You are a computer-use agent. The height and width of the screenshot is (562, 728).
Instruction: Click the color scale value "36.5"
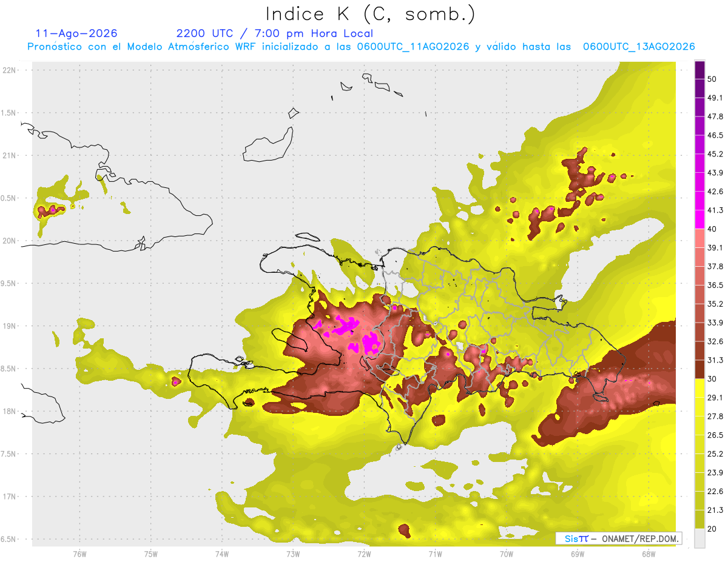715,286
